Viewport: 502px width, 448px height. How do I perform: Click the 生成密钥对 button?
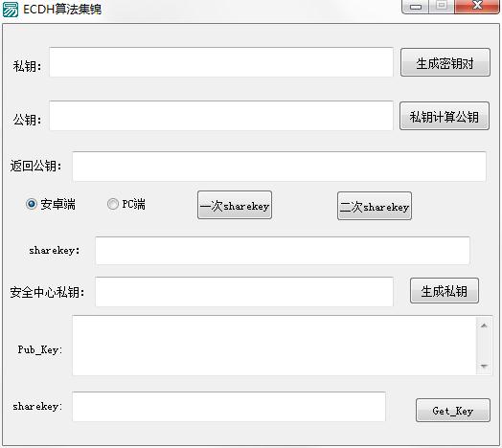click(445, 62)
